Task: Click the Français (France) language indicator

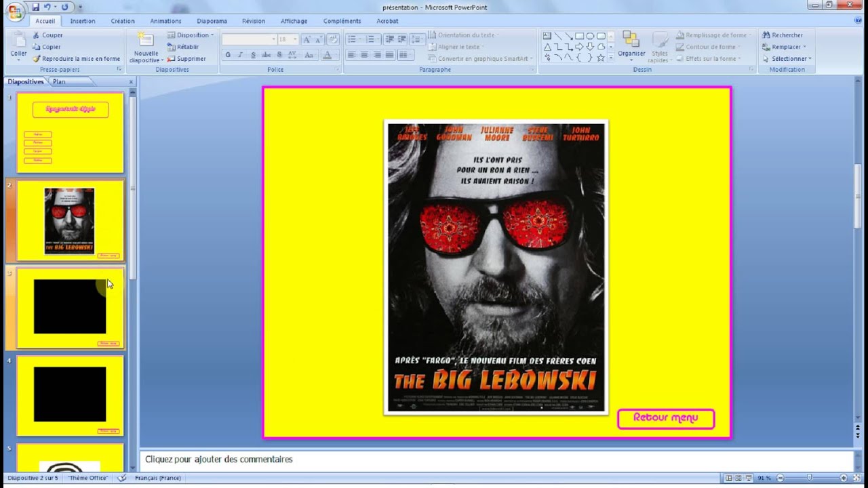Action: pos(158,478)
